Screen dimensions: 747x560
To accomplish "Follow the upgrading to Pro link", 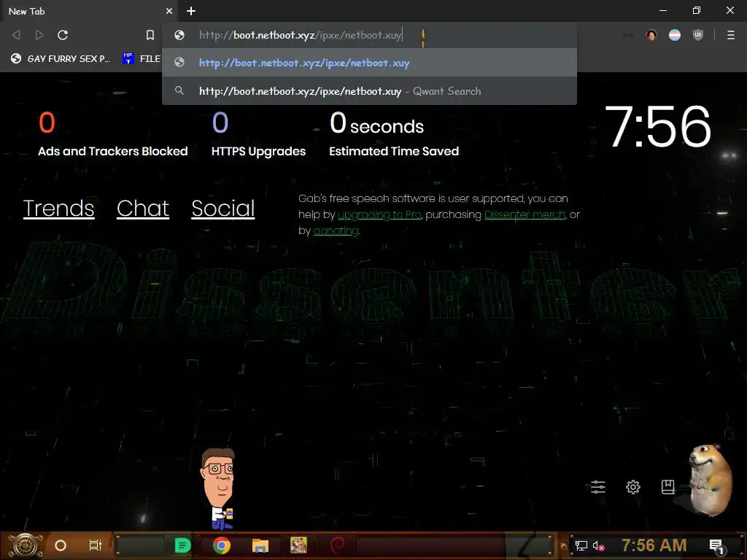I will pyautogui.click(x=379, y=215).
